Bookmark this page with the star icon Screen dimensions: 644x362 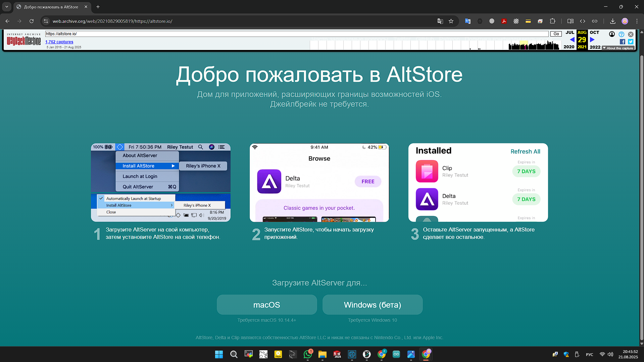pos(451,21)
